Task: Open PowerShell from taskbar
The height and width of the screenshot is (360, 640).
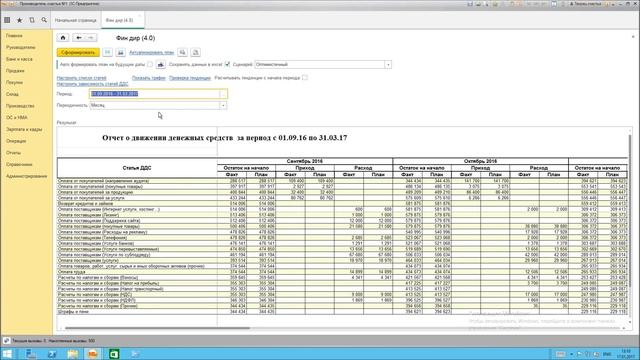Action: [52, 354]
